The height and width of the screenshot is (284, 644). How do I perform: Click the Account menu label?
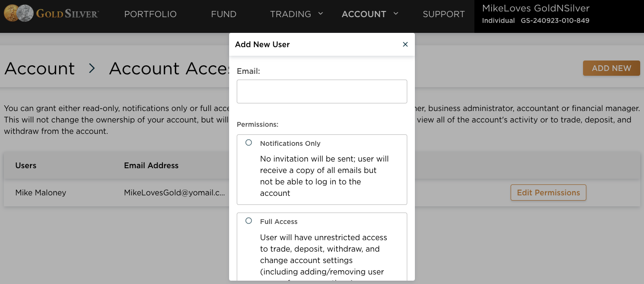tap(364, 14)
